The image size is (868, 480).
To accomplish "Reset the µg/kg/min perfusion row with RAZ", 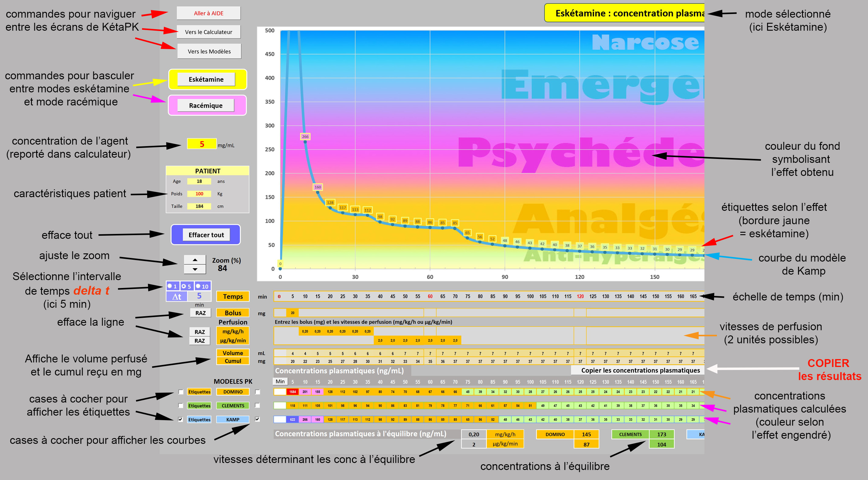I will tap(199, 341).
